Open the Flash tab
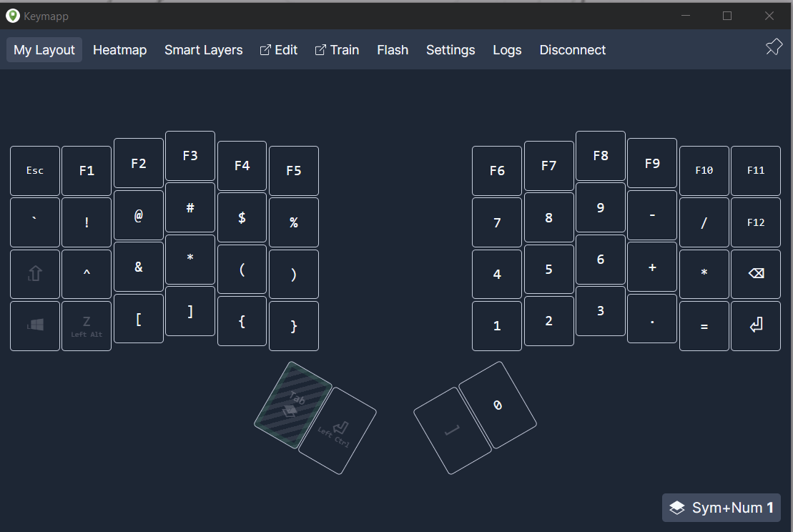Image resolution: width=793 pixels, height=532 pixels. pyautogui.click(x=393, y=50)
